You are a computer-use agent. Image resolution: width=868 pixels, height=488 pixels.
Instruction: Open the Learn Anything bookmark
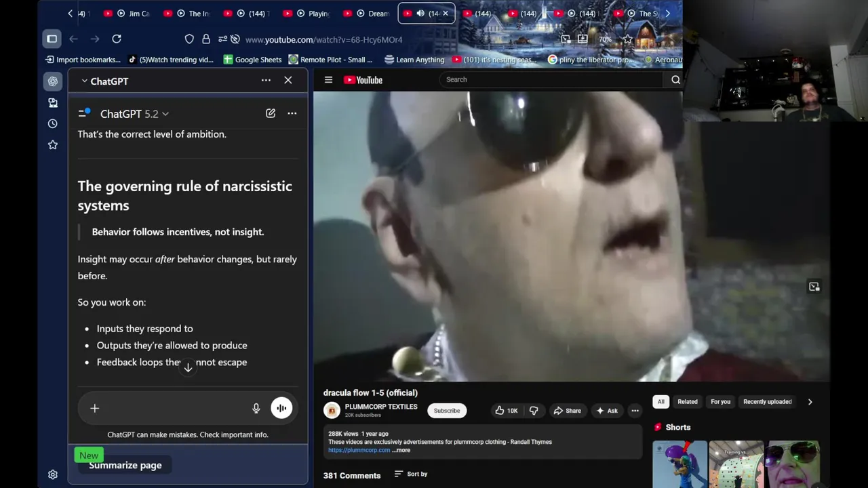(x=414, y=60)
